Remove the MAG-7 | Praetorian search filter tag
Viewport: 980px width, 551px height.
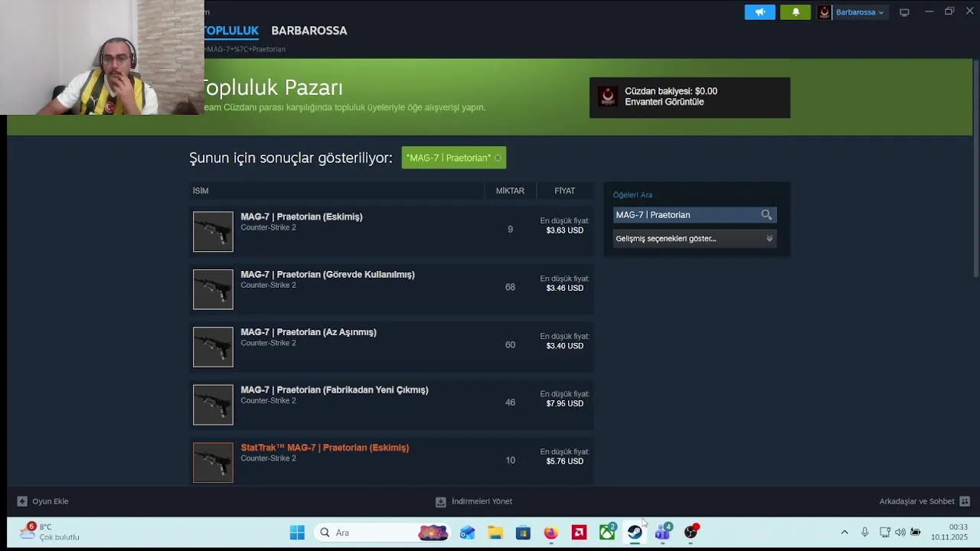[x=498, y=158]
